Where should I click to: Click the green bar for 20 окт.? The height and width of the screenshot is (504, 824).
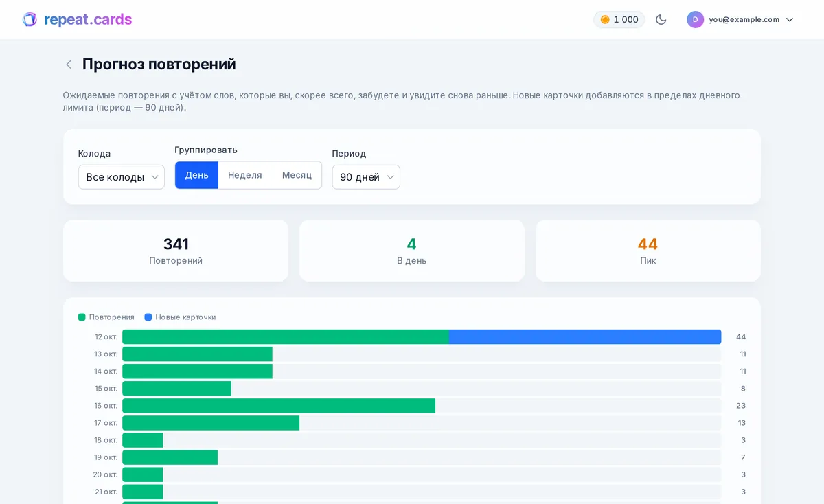(x=143, y=474)
